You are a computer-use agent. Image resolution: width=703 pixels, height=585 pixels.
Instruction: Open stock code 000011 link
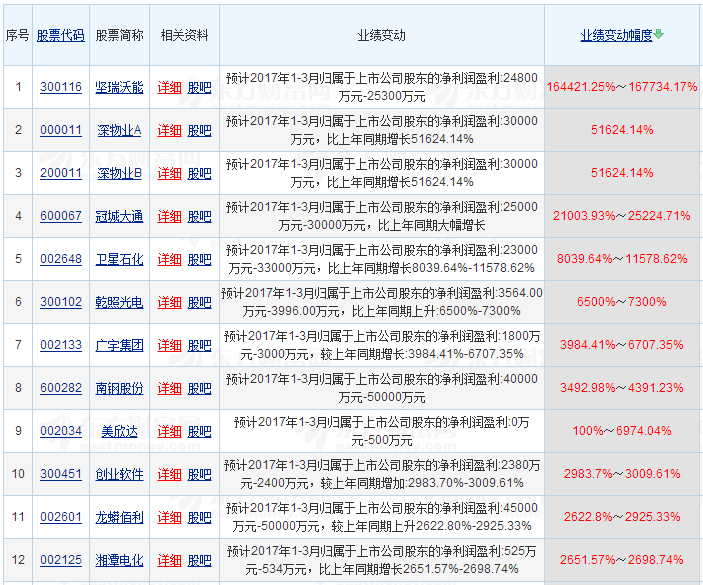pyautogui.click(x=61, y=130)
